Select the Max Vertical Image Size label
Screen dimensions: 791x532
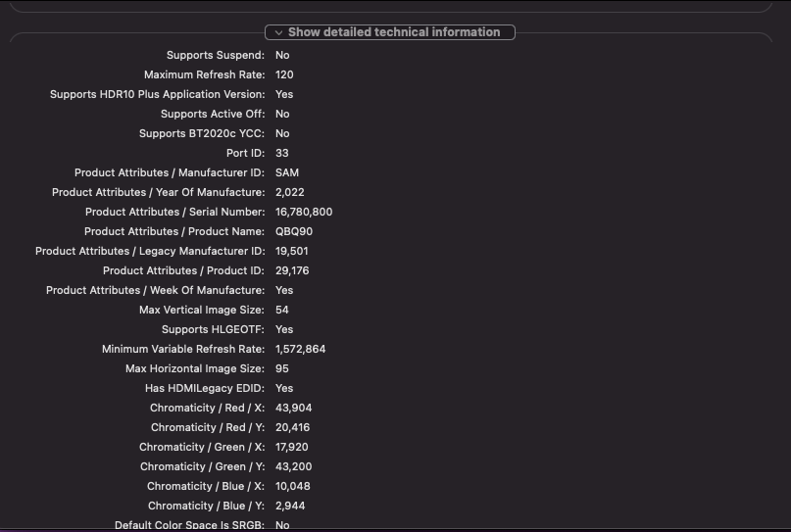[202, 310]
